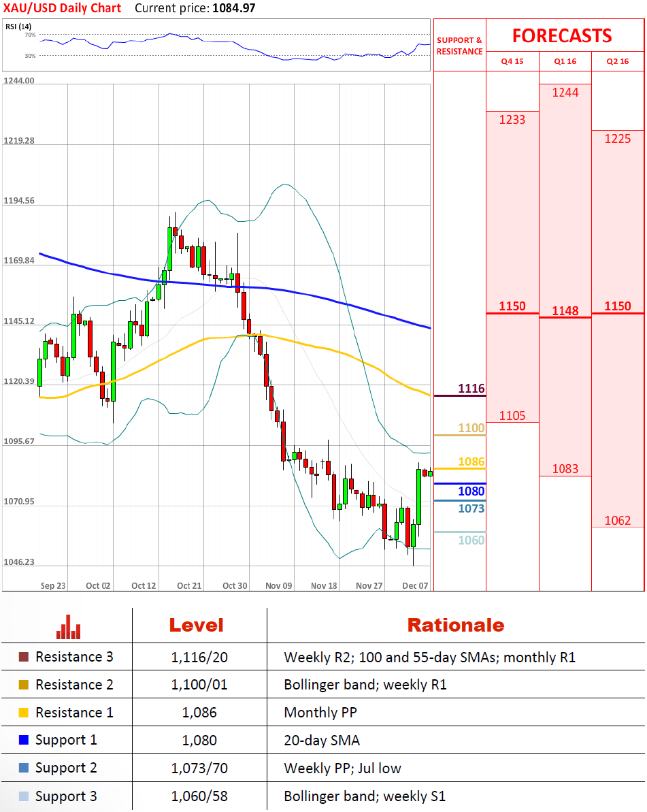
Task: Click the RSI (14) indicator label
Action: point(18,27)
